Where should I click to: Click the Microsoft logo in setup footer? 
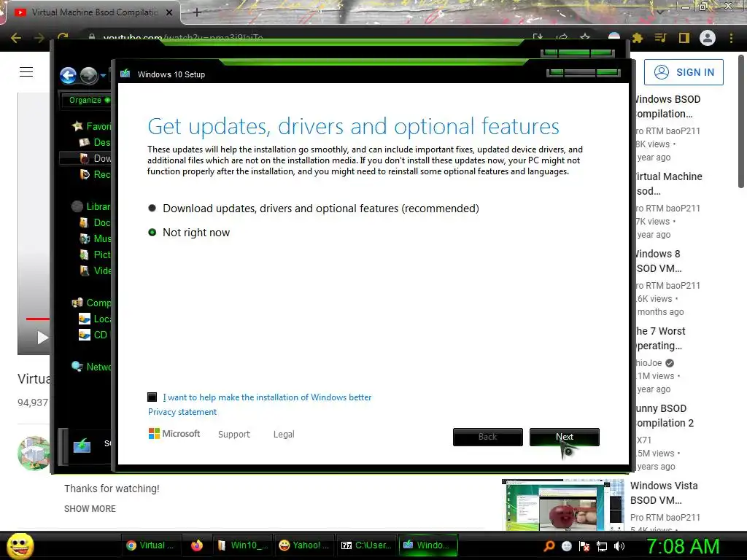click(x=174, y=434)
